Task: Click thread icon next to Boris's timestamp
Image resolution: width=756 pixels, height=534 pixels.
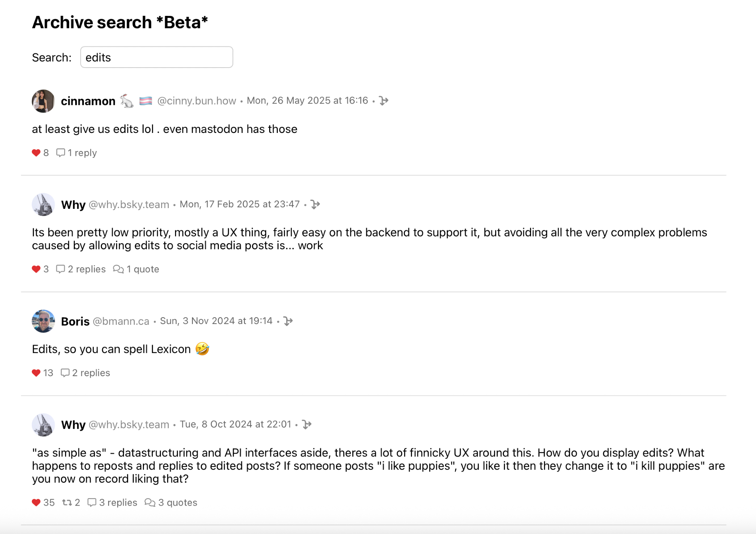Action: point(288,321)
